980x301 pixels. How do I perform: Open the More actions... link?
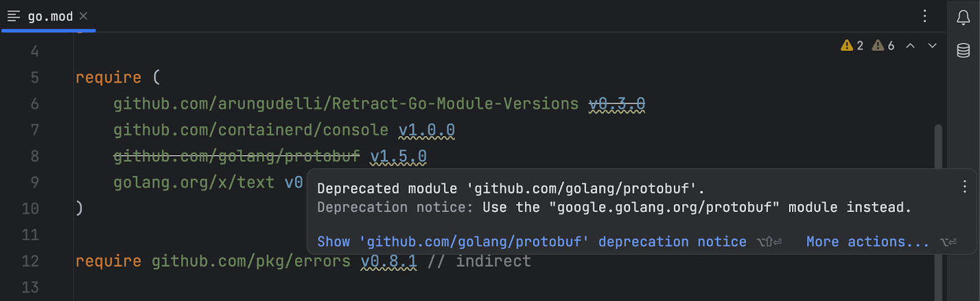point(867,242)
